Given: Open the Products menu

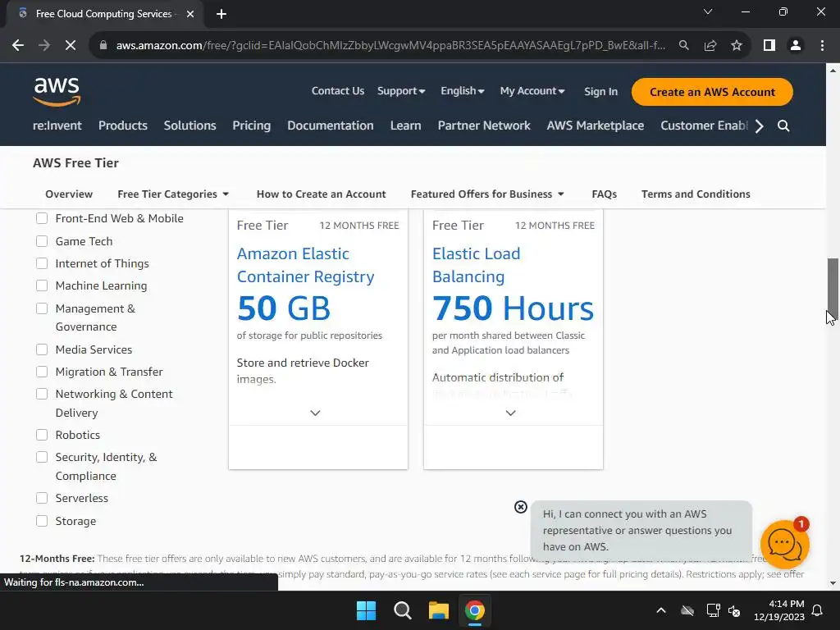Looking at the screenshot, I should [x=123, y=126].
